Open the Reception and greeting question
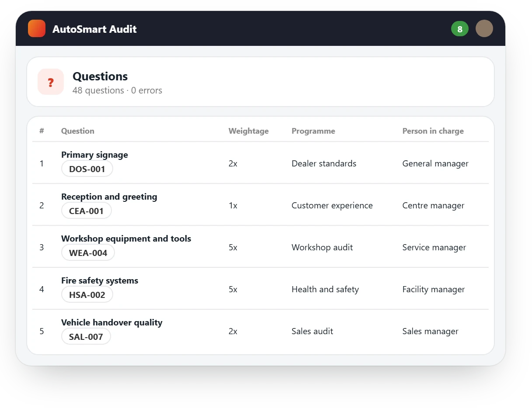Viewport: 532px width, 408px height. [x=109, y=197]
